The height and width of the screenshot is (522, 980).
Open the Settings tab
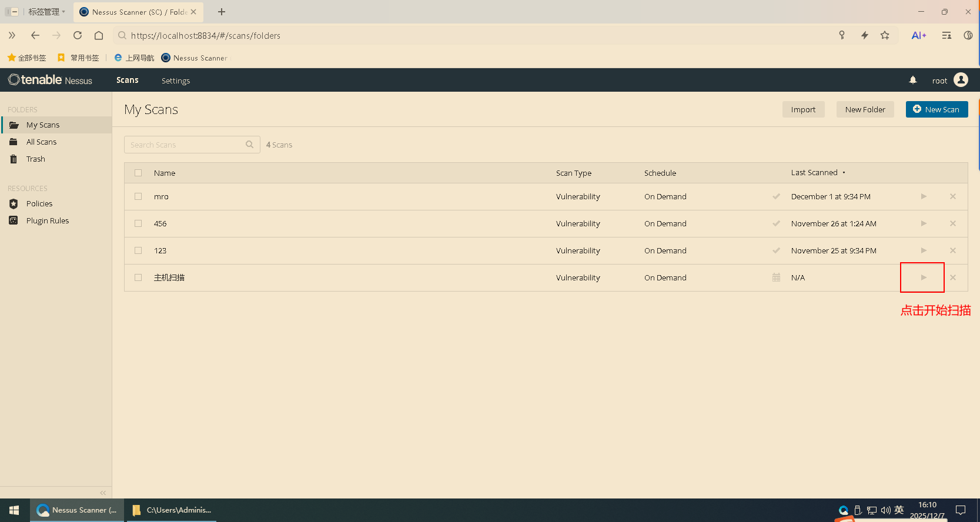(x=176, y=81)
